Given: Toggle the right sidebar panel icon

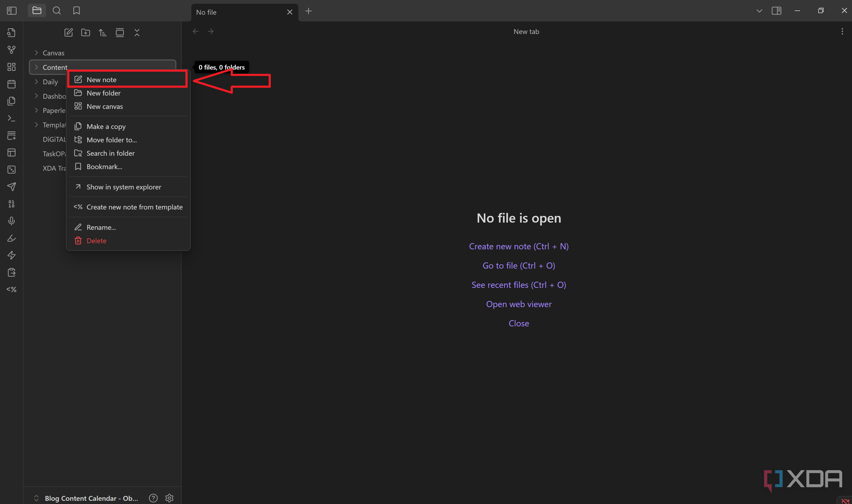Looking at the screenshot, I should point(777,11).
